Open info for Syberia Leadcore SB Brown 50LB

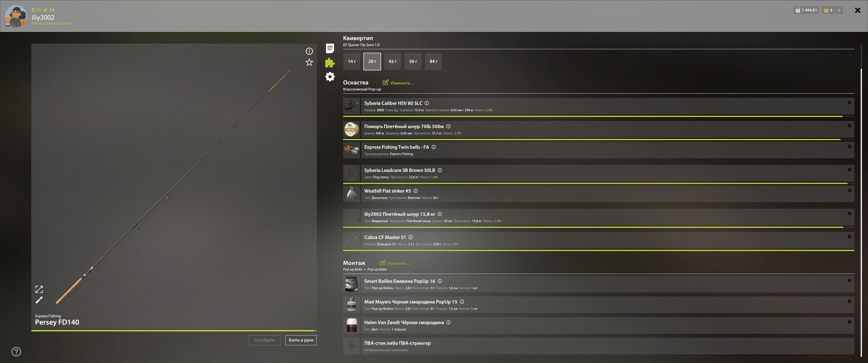click(440, 170)
